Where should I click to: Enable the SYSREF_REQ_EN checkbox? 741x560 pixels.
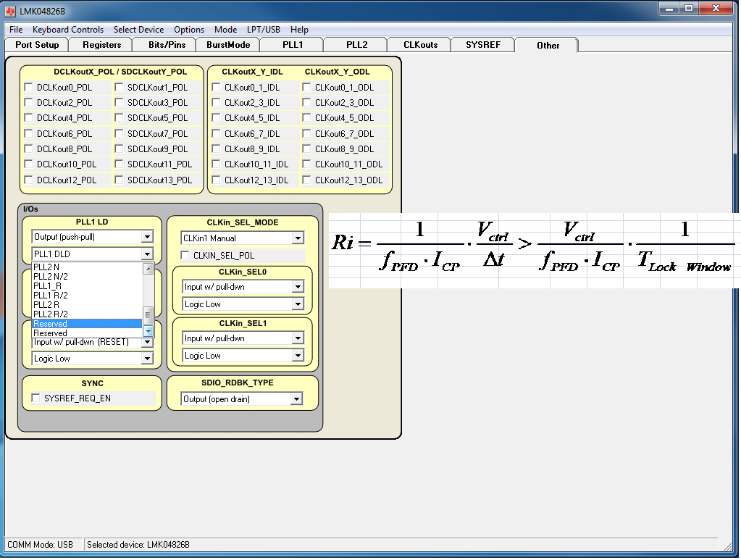(x=35, y=398)
